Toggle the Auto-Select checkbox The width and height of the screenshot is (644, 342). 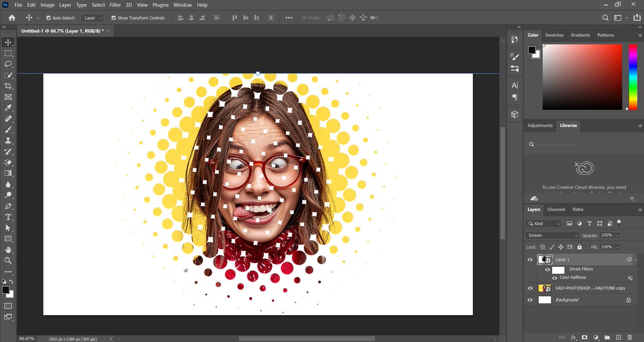point(48,18)
